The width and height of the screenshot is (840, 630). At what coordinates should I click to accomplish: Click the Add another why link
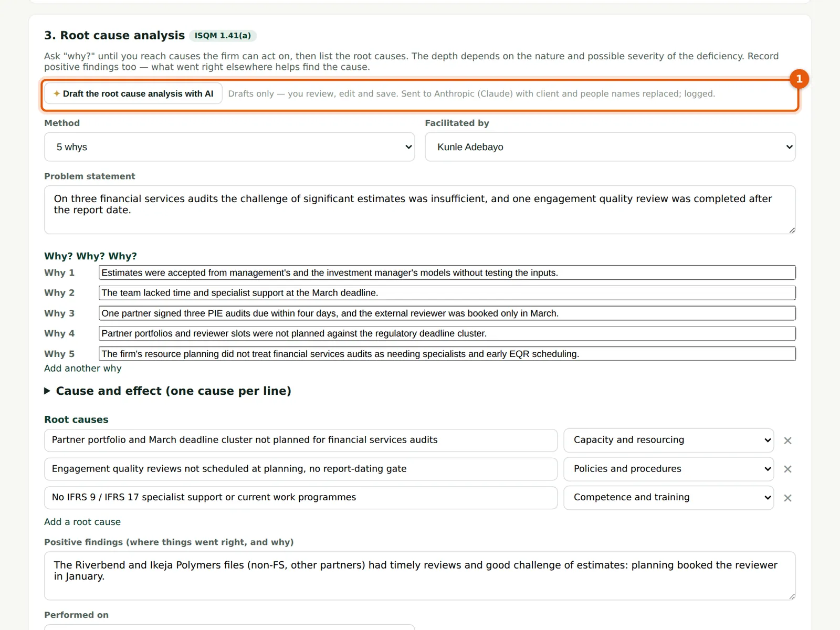tap(83, 369)
